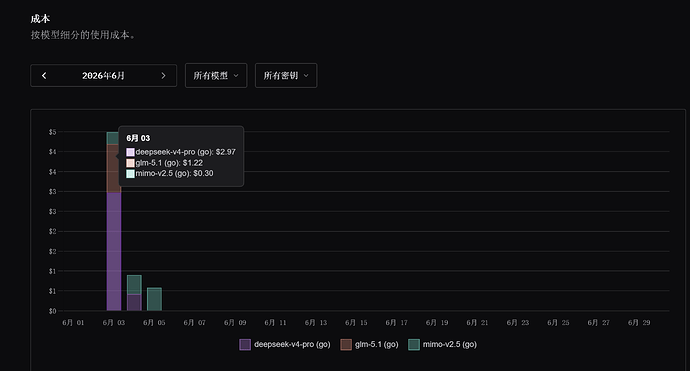Viewport: 690px width, 371px height.
Task: Click the 按模型细分的使用成本 description text
Action: tap(83, 35)
